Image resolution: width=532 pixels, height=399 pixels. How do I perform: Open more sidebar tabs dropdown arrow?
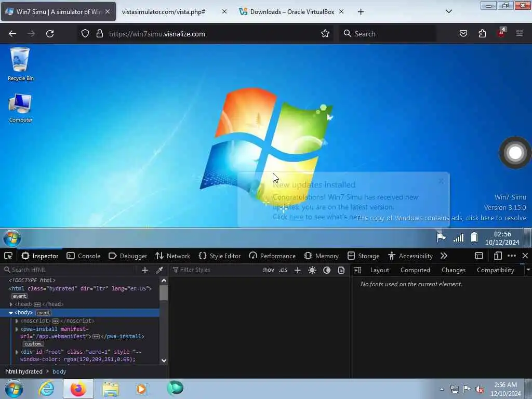tap(528, 270)
